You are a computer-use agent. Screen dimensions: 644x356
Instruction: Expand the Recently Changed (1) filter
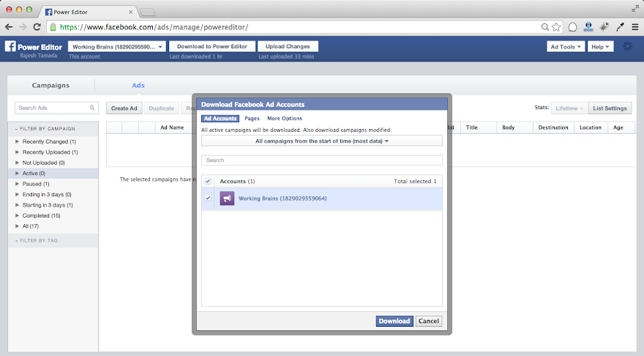click(x=17, y=141)
